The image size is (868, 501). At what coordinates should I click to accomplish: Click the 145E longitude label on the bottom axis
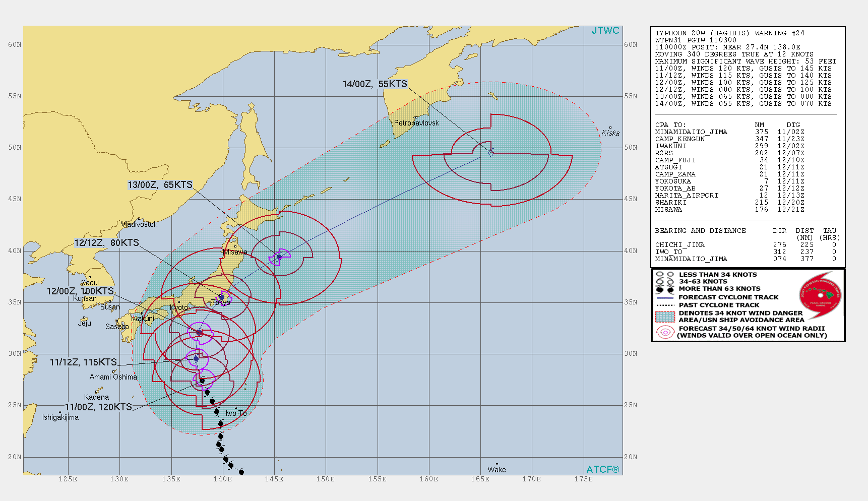[x=274, y=479]
